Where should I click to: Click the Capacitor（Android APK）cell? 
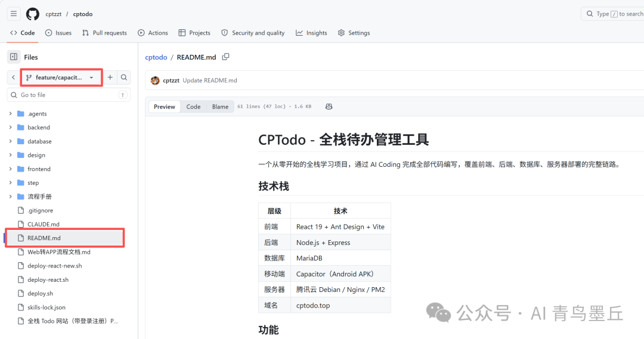pyautogui.click(x=340, y=273)
